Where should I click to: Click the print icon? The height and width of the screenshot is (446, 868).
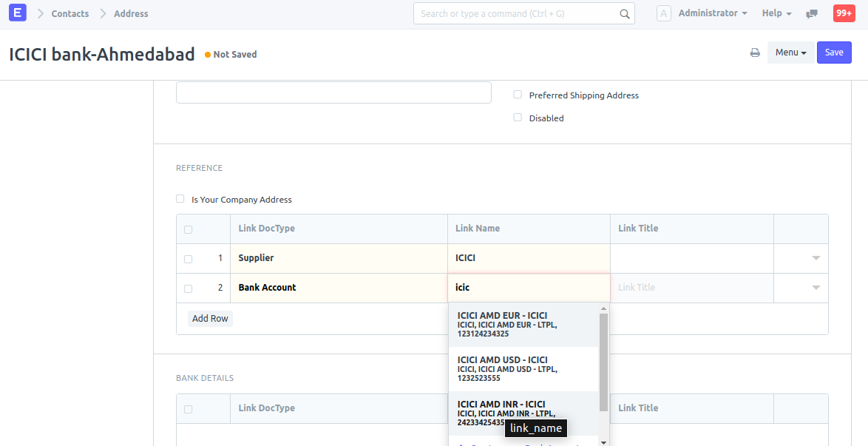755,53
